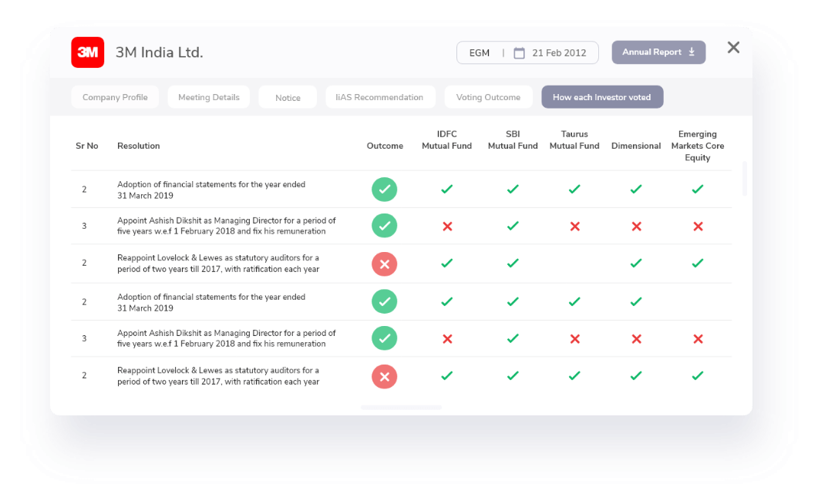
Task: Open the 21 Feb 2012 date picker
Action: (x=558, y=53)
